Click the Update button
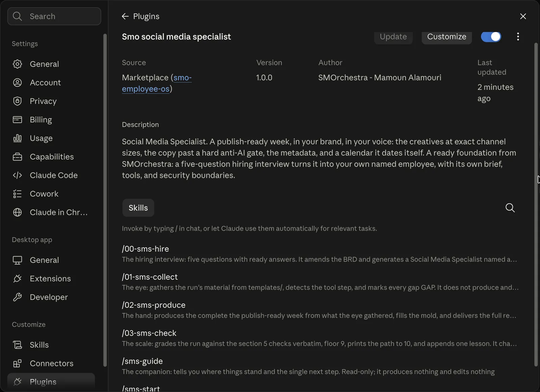This screenshot has height=392, width=540. point(393,36)
